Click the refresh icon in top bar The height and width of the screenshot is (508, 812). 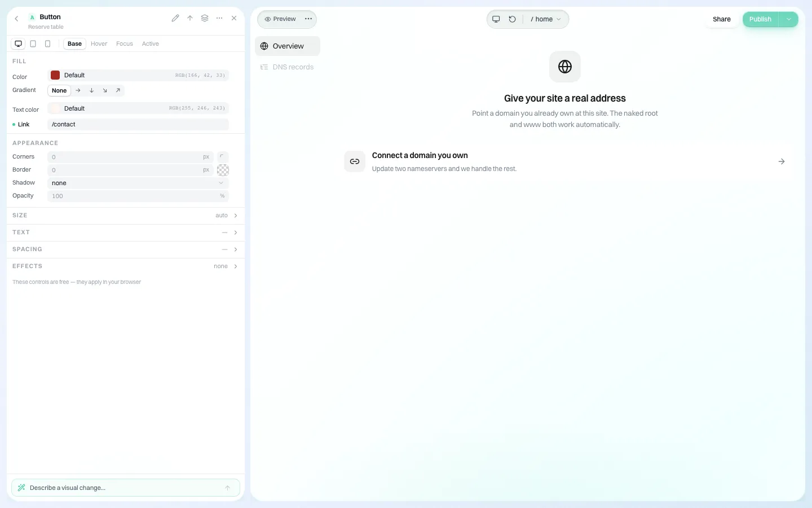[512, 19]
